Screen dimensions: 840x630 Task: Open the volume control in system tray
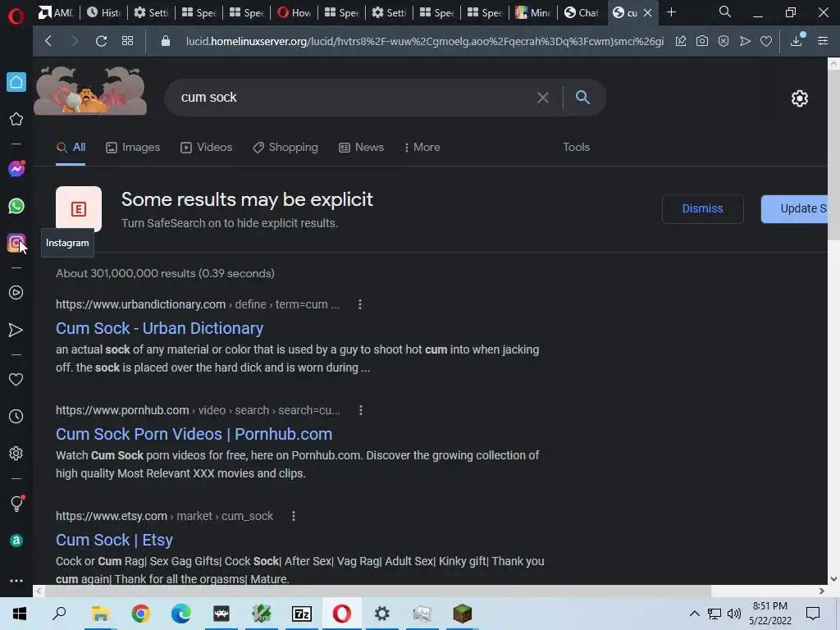coord(734,614)
